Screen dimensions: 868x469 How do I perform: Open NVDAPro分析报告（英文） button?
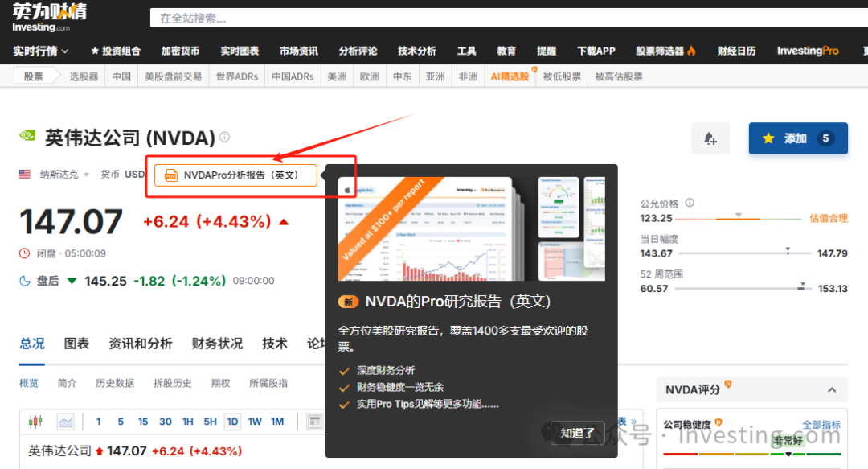click(235, 175)
